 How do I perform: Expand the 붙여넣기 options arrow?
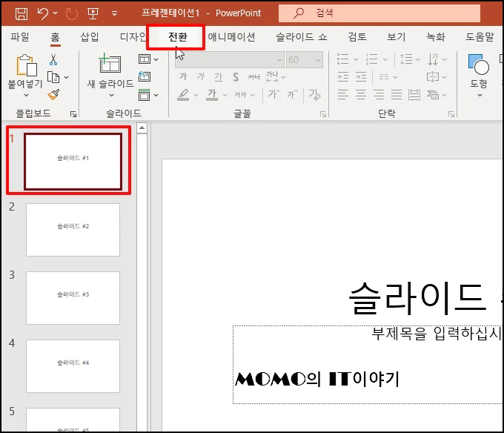[x=26, y=95]
